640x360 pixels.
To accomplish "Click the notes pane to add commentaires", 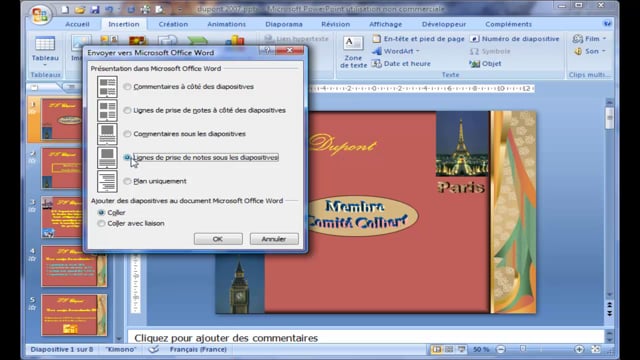I will coord(365,338).
